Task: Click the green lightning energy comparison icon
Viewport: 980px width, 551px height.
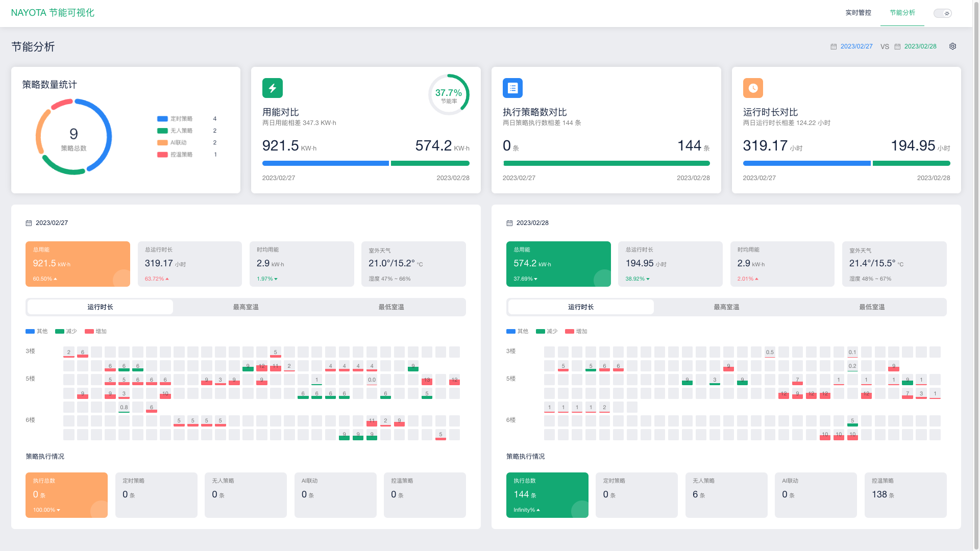Action: pos(272,88)
